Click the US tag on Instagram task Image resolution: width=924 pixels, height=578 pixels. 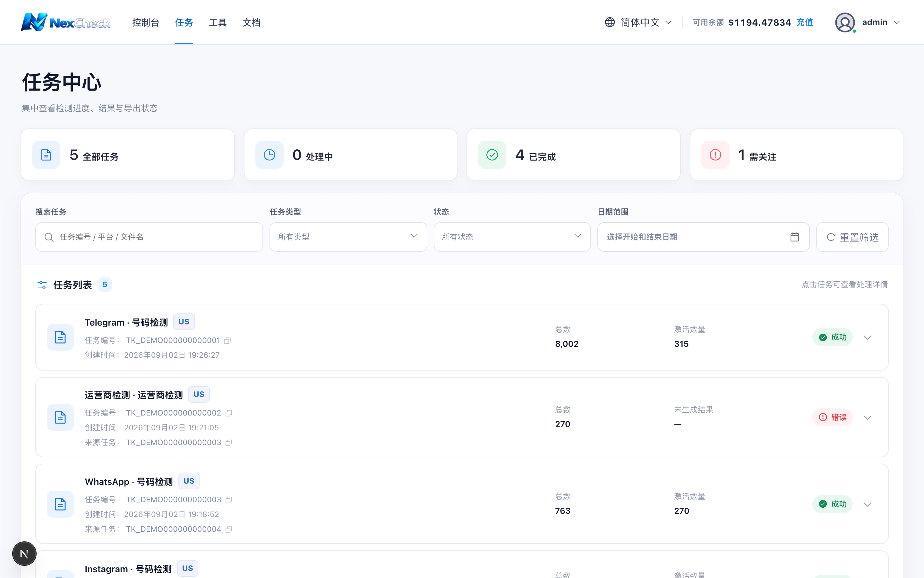pyautogui.click(x=187, y=568)
